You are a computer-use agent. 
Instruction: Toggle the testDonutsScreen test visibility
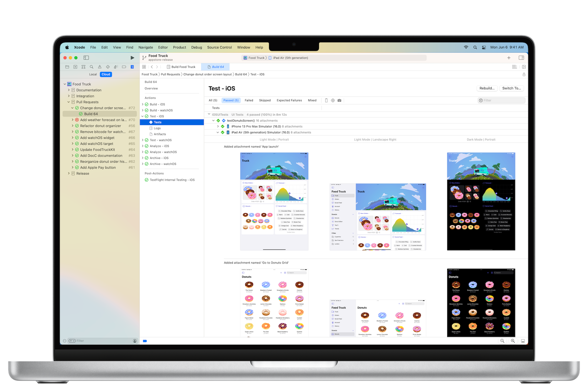pos(212,120)
